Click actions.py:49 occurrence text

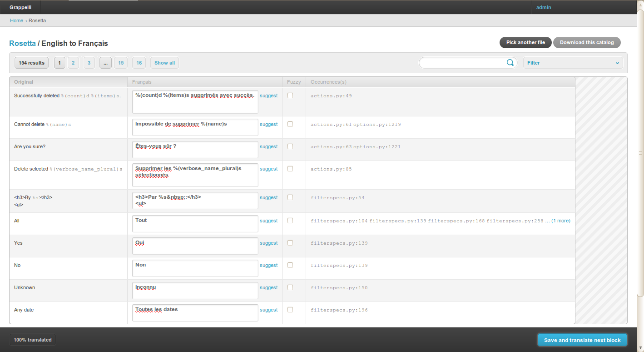pyautogui.click(x=331, y=96)
